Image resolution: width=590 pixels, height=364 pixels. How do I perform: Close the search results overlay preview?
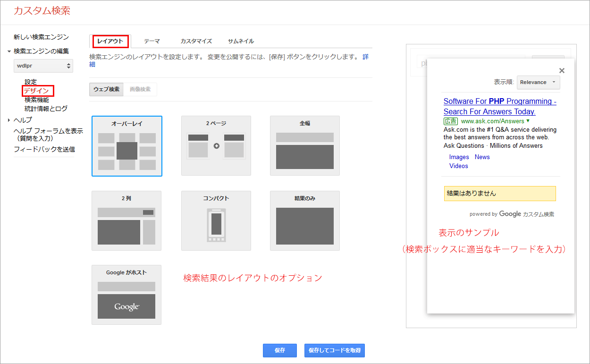point(562,70)
